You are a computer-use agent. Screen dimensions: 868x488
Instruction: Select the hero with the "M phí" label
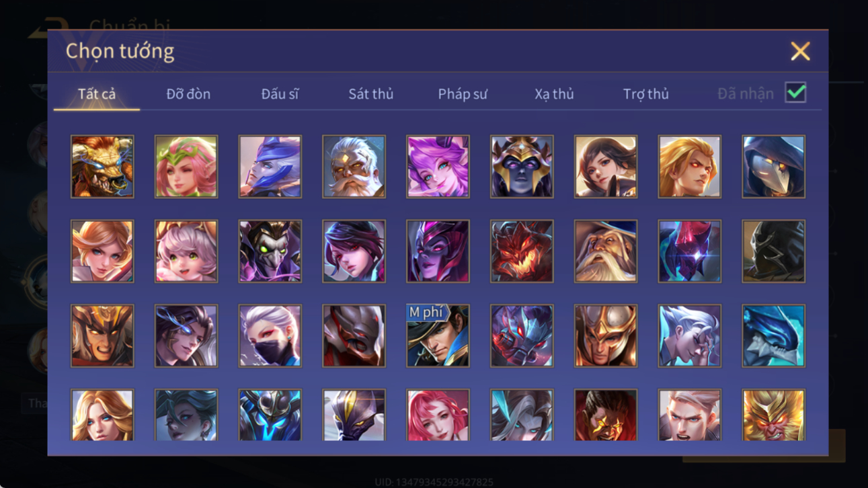point(438,335)
